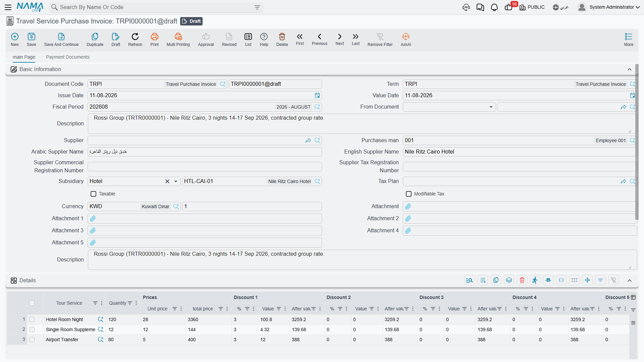Click the New document toolbar icon

(x=15, y=40)
